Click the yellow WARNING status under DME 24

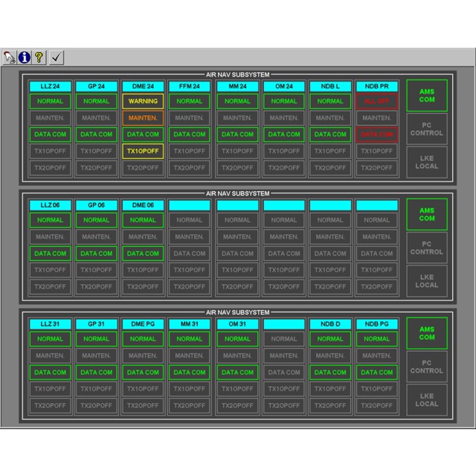point(143,101)
